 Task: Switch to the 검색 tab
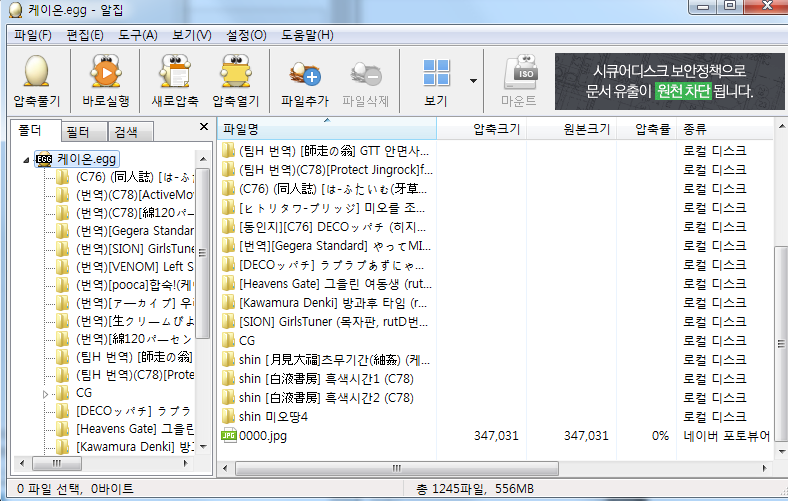[126, 131]
